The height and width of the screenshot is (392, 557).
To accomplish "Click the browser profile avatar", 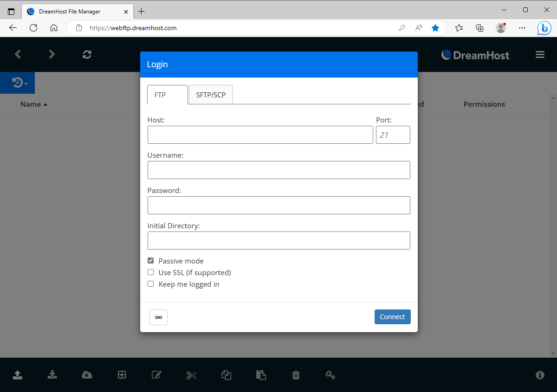I will (x=501, y=28).
